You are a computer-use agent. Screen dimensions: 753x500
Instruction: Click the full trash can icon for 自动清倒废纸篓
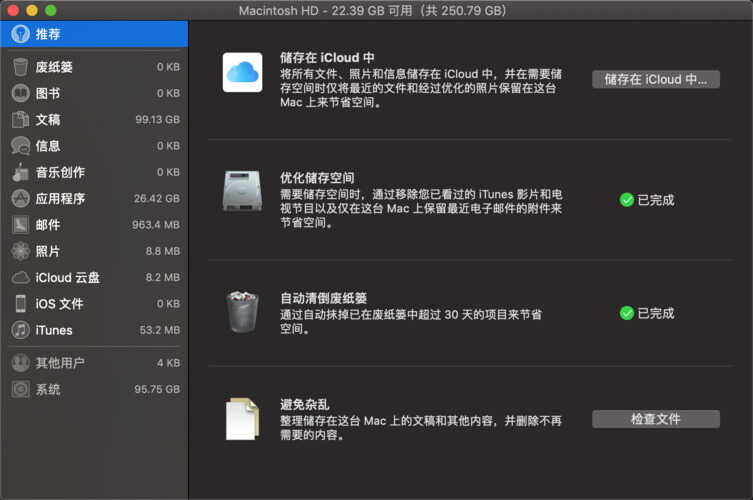[x=243, y=312]
